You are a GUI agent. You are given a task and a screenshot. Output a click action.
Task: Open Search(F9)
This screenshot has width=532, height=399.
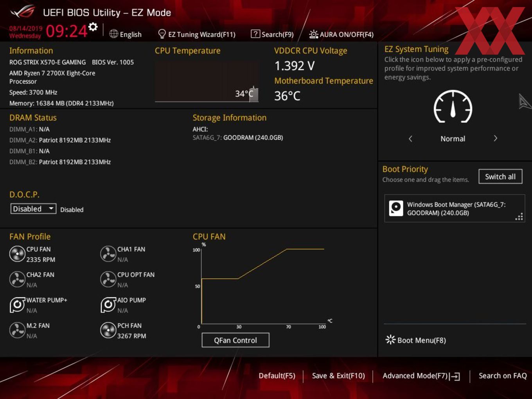point(277,34)
